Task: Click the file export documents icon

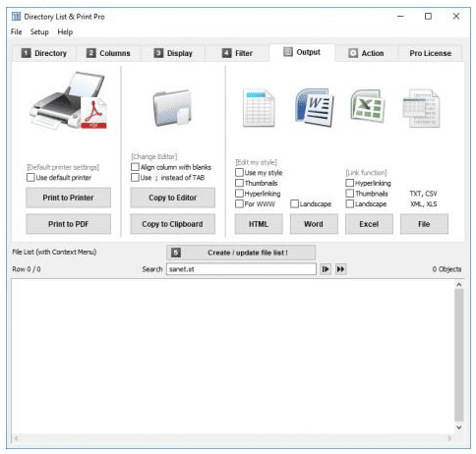Action: tap(421, 108)
